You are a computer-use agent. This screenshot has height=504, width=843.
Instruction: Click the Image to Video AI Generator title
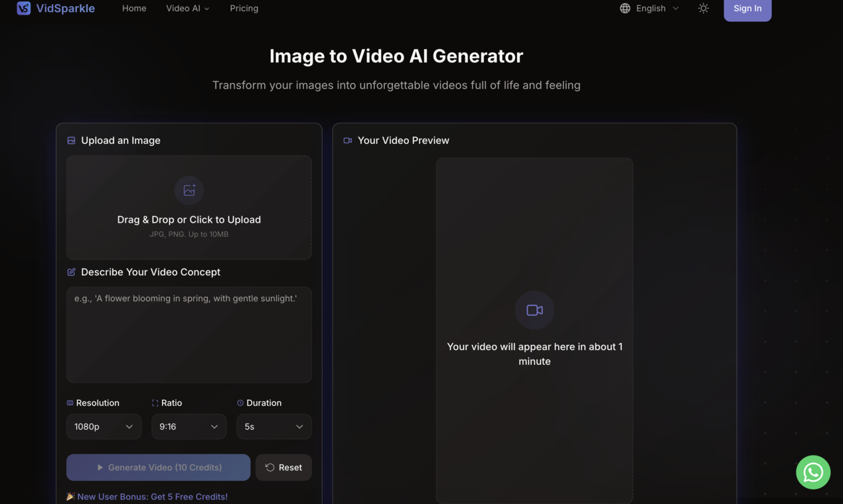[x=396, y=56]
